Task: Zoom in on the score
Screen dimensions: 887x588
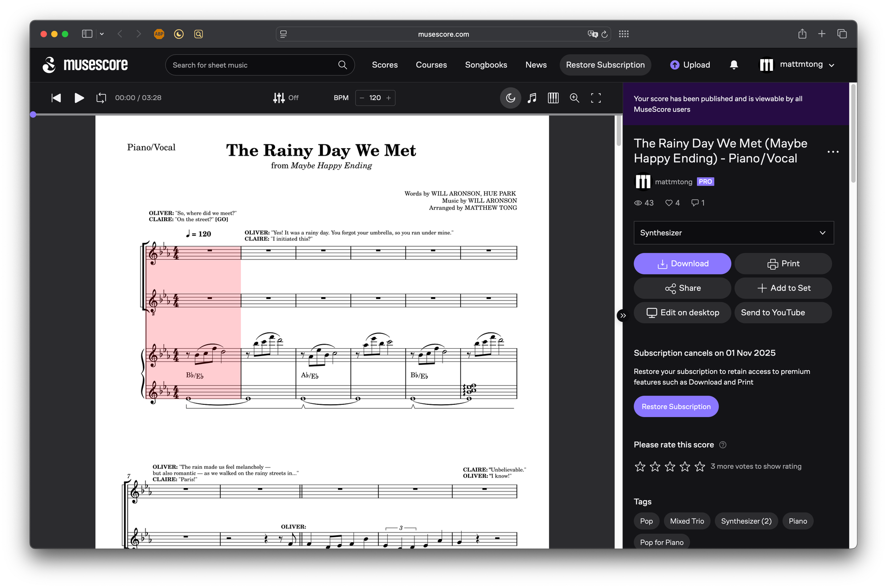Action: 575,98
